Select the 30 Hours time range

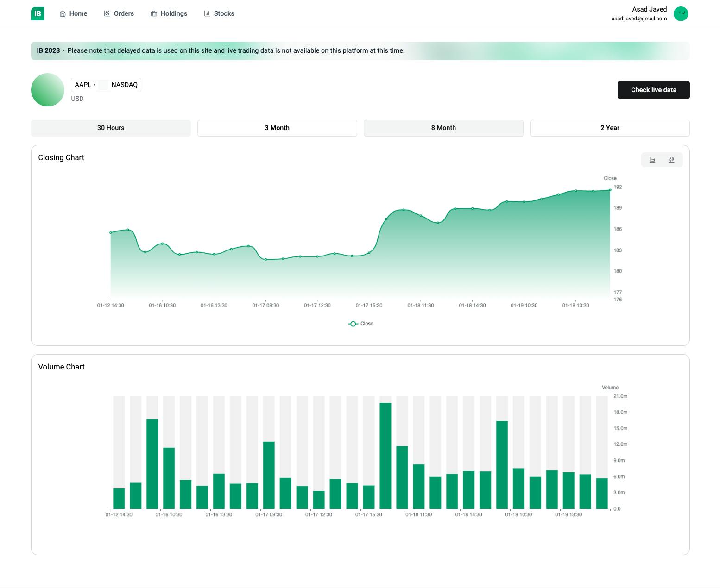[111, 128]
